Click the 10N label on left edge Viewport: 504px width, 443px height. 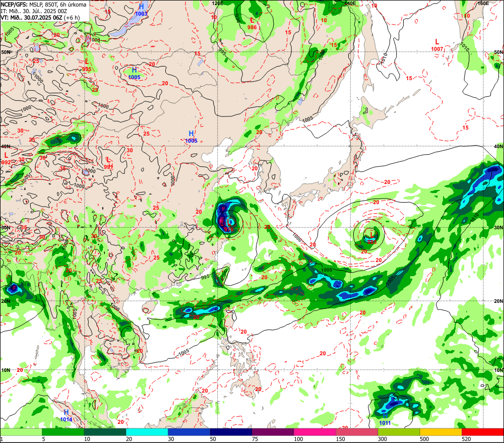coord(6,370)
